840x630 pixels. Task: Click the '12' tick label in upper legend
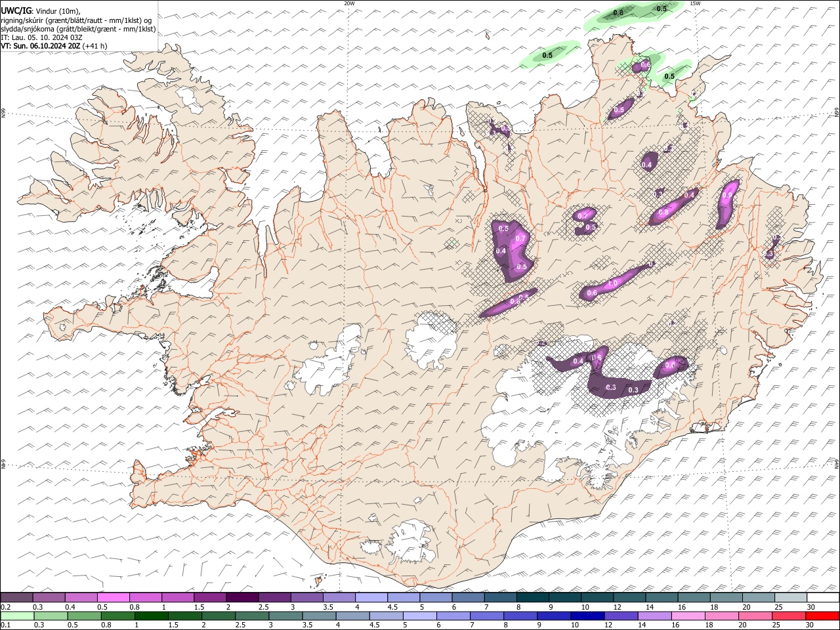point(618,607)
